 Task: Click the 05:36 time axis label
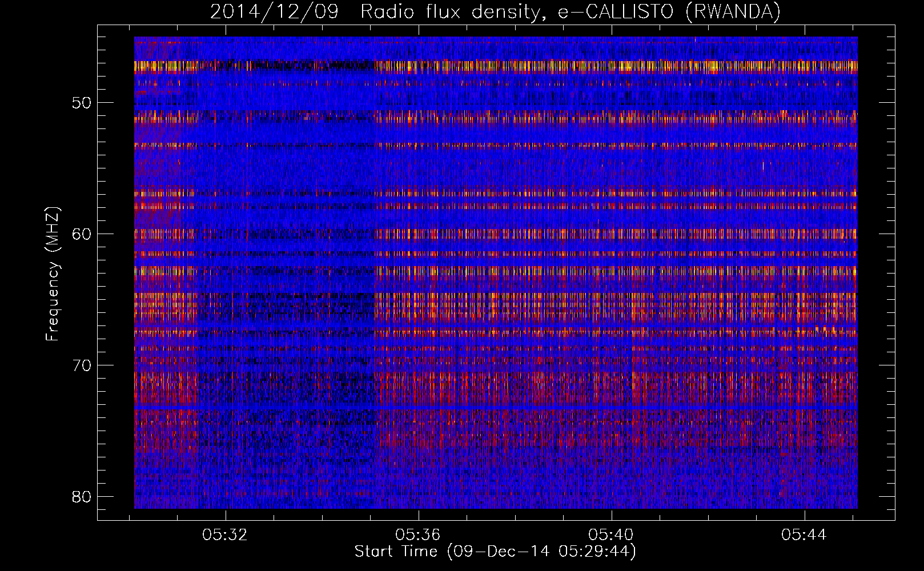418,535
